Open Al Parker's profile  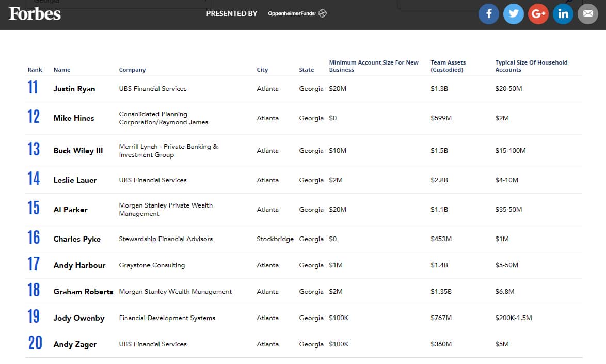coord(70,210)
